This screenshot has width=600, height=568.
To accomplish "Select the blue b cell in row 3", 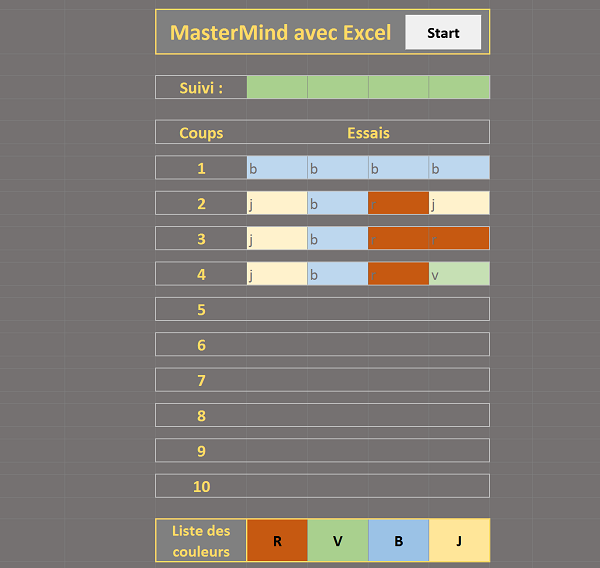I will pyautogui.click(x=338, y=238).
